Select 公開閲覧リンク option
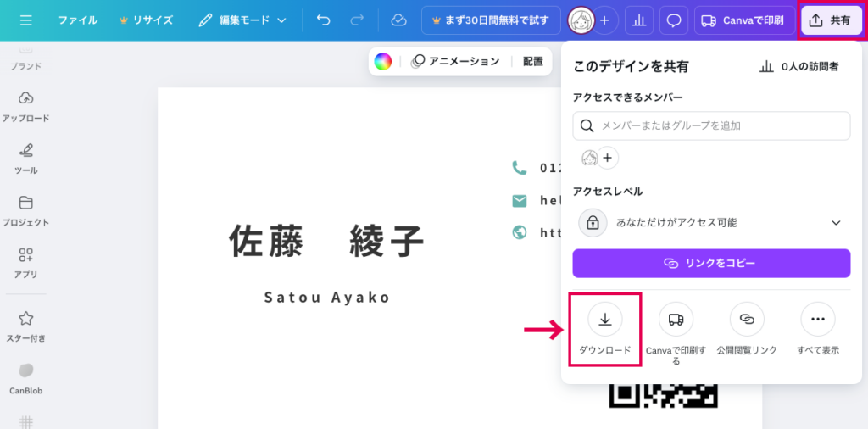This screenshot has width=868, height=429. pos(747,329)
